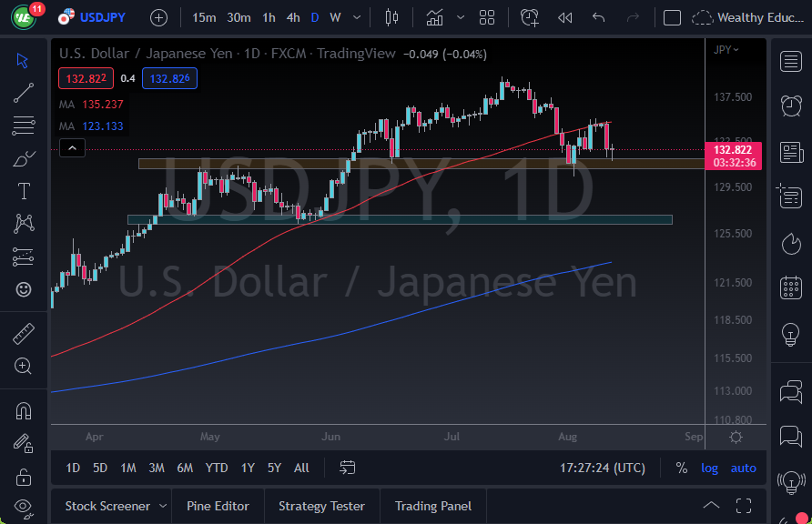Toggle auto scale mode
Screen dimensions: 812x524
(x=743, y=469)
